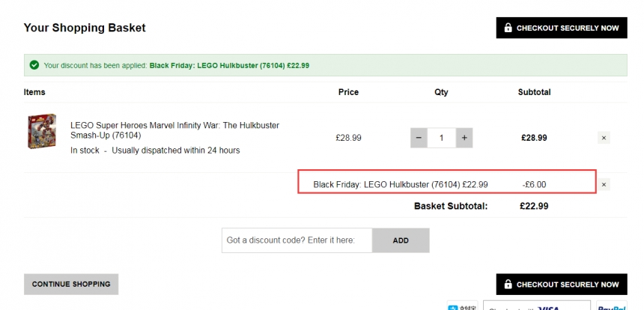Screen dimensions: 644x310
Task: Click the Black Friday -£6.00 discount row
Action: coord(447,181)
